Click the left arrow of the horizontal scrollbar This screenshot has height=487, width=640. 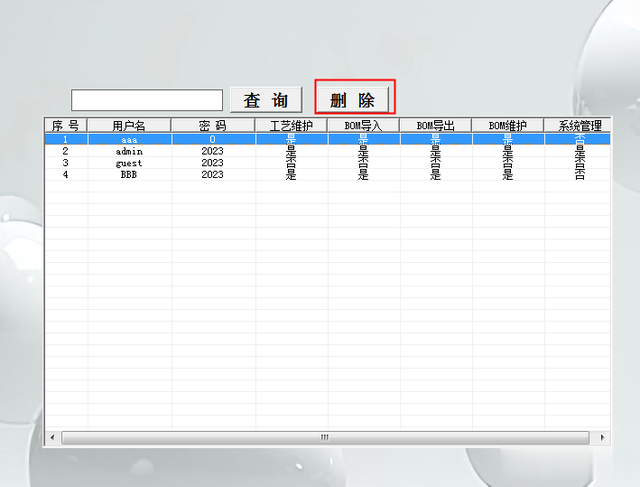coord(52,438)
